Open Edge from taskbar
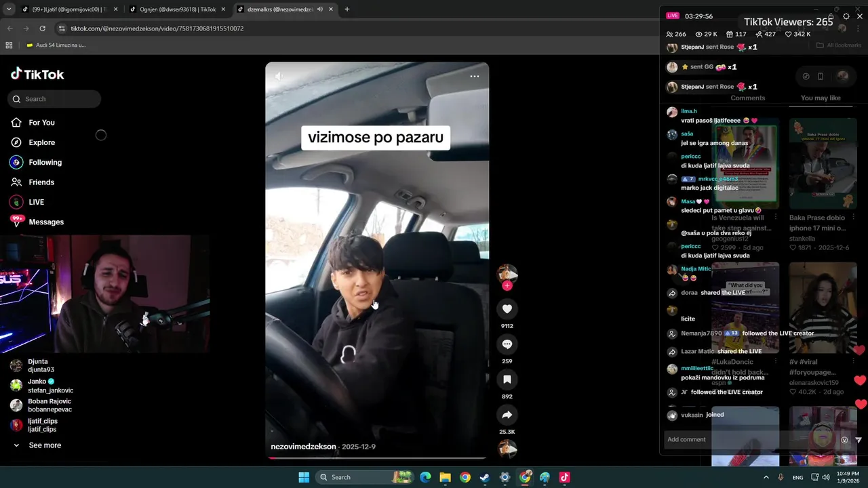Viewport: 868px width, 488px height. click(x=425, y=477)
